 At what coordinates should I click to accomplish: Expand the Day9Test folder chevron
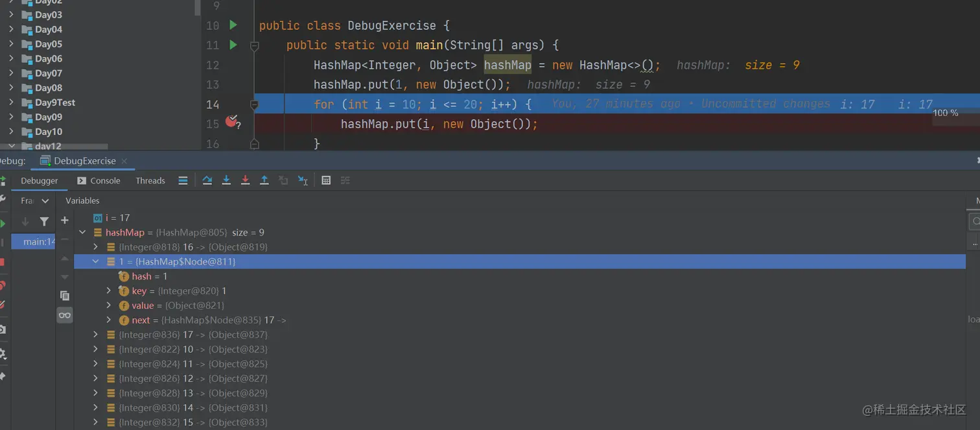click(11, 102)
